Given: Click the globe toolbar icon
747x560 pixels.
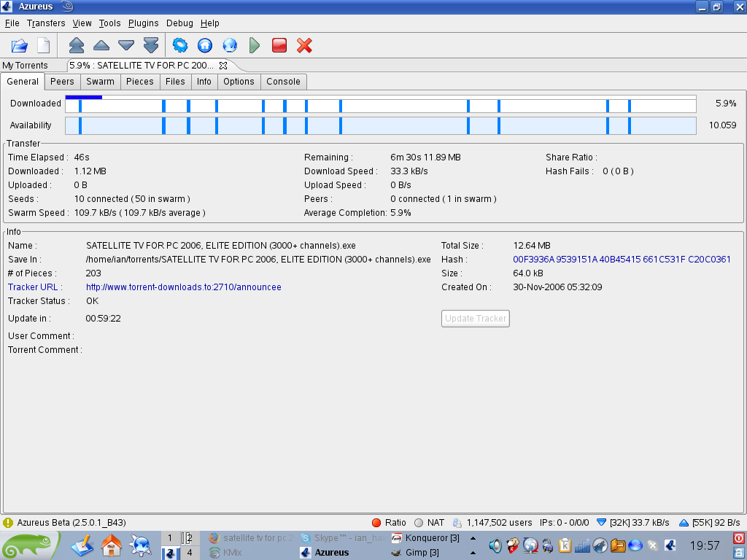Looking at the screenshot, I should pyautogui.click(x=230, y=46).
